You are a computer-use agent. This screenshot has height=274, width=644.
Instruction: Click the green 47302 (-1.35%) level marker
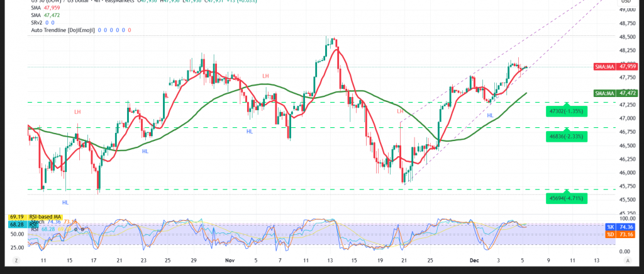566,110
